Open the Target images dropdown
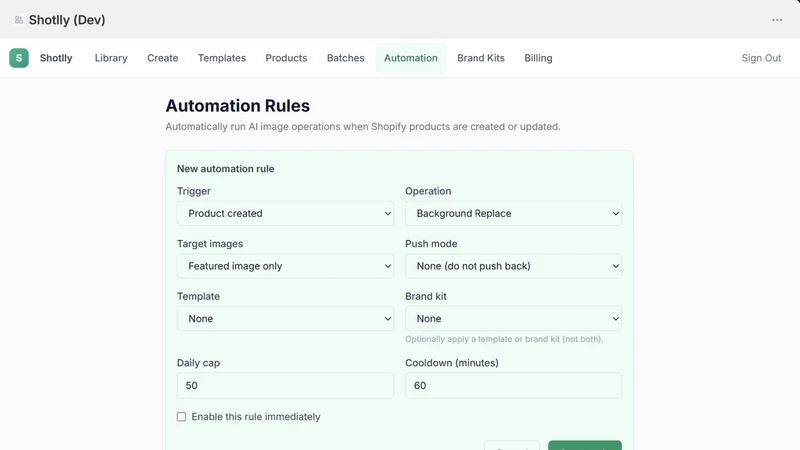The width and height of the screenshot is (800, 450). (285, 266)
